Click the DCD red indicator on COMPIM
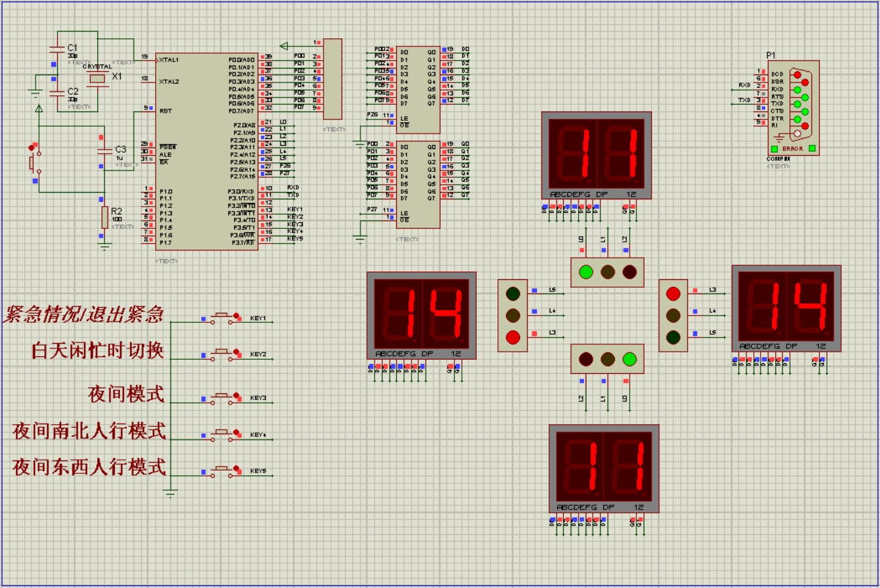 [797, 75]
